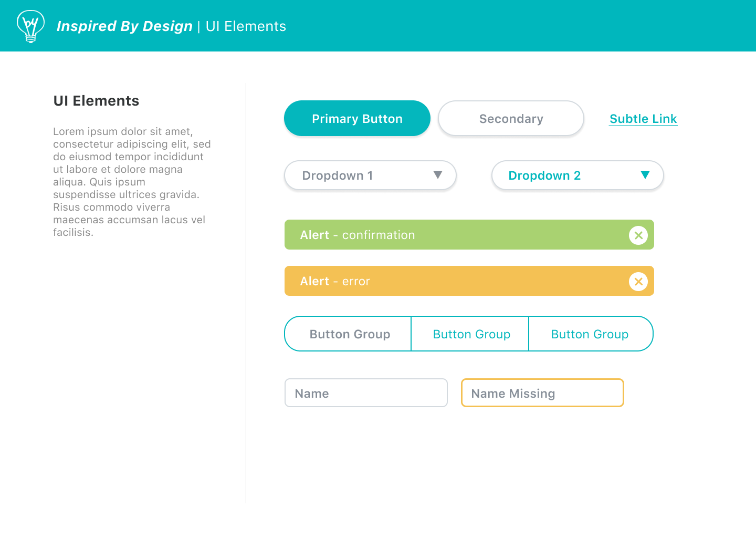Click the Inspired By Design header title
756x538 pixels.
point(124,26)
